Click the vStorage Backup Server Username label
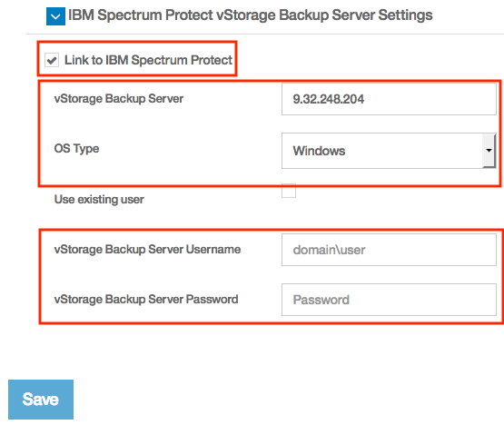 (x=147, y=250)
